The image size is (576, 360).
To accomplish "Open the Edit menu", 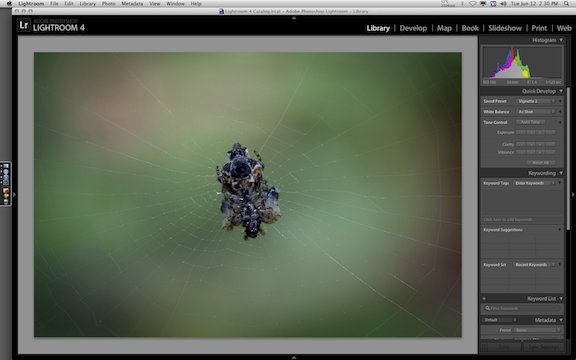I will 69,4.
